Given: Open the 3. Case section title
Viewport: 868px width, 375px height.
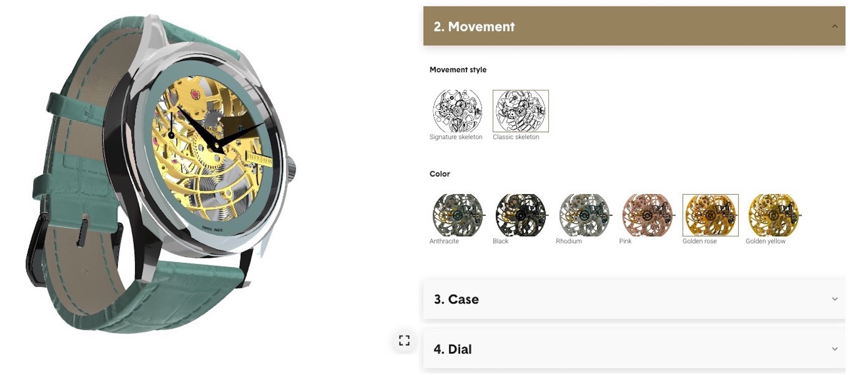Looking at the screenshot, I should [x=456, y=299].
